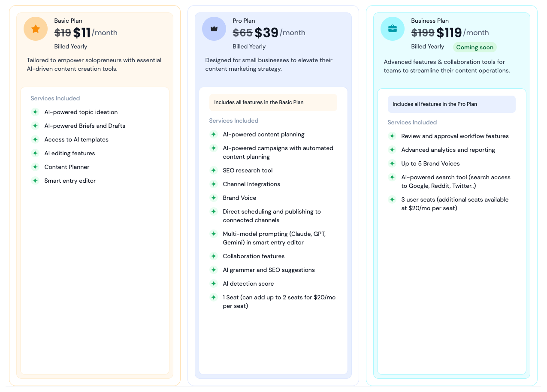The image size is (547, 392).
Task: Click the Basic Plan $11 price
Action: [x=82, y=33]
